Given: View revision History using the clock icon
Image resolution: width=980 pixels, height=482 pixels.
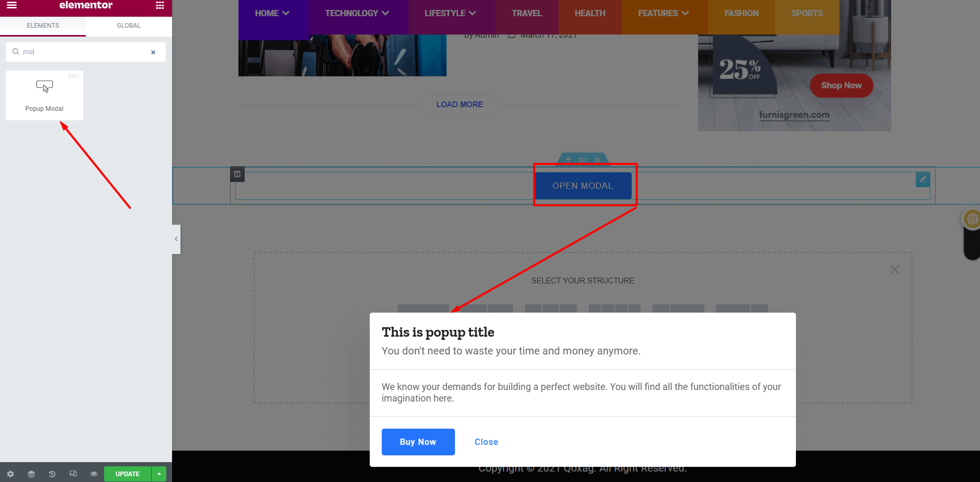Looking at the screenshot, I should click(x=52, y=474).
